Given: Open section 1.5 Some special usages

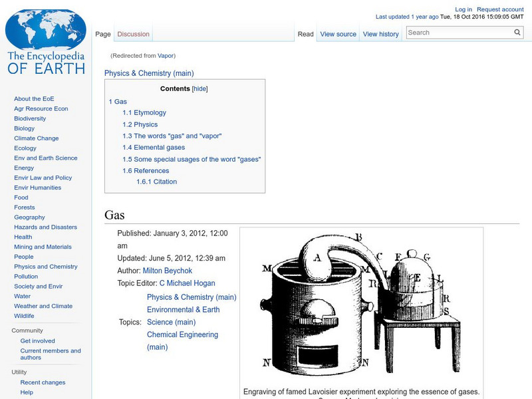Looking at the screenshot, I should (x=192, y=159).
